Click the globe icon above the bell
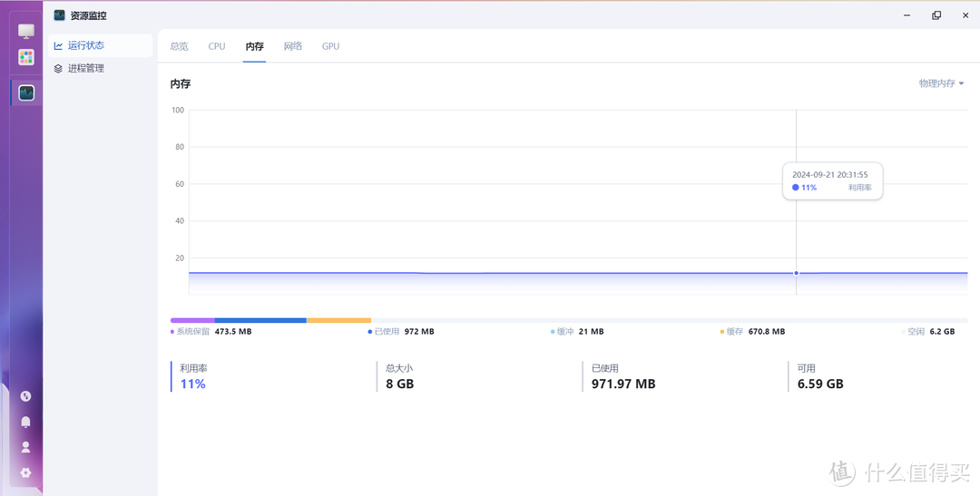This screenshot has height=496, width=980. pos(25,396)
